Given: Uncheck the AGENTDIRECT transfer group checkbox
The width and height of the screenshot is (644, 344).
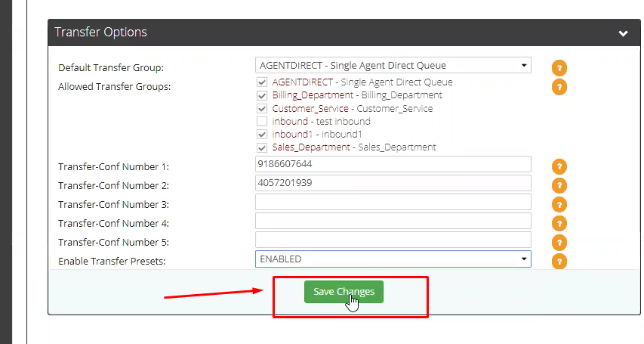Looking at the screenshot, I should (x=262, y=82).
